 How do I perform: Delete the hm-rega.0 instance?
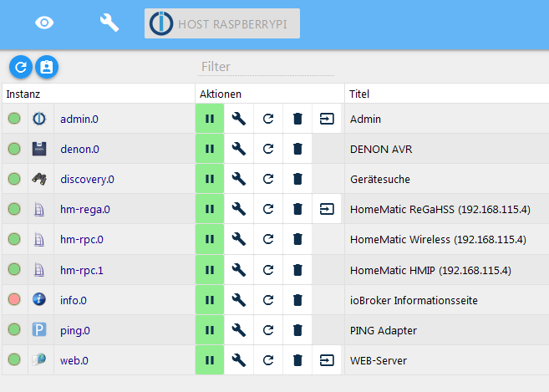297,209
